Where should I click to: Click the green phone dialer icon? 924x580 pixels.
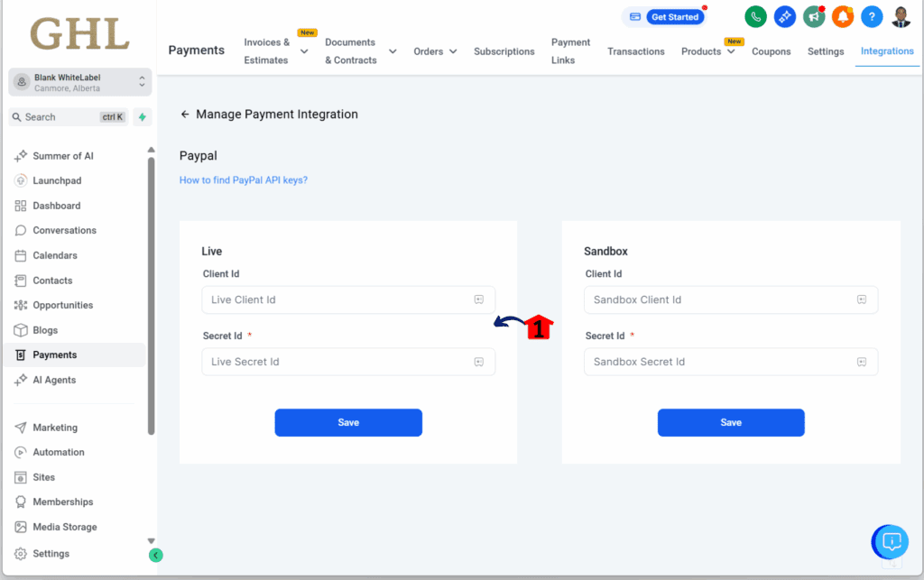tap(755, 16)
